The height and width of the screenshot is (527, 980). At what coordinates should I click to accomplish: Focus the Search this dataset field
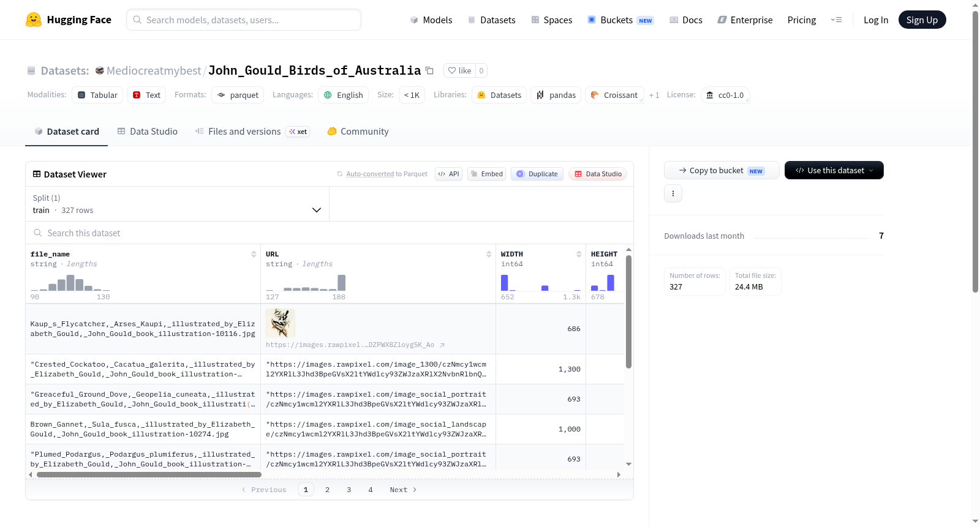pyautogui.click(x=330, y=233)
